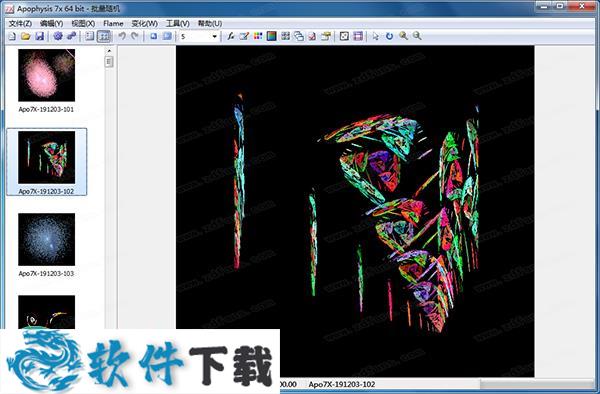The image size is (600, 394).
Task: Open the 帮助(U) menu
Action: [210, 24]
